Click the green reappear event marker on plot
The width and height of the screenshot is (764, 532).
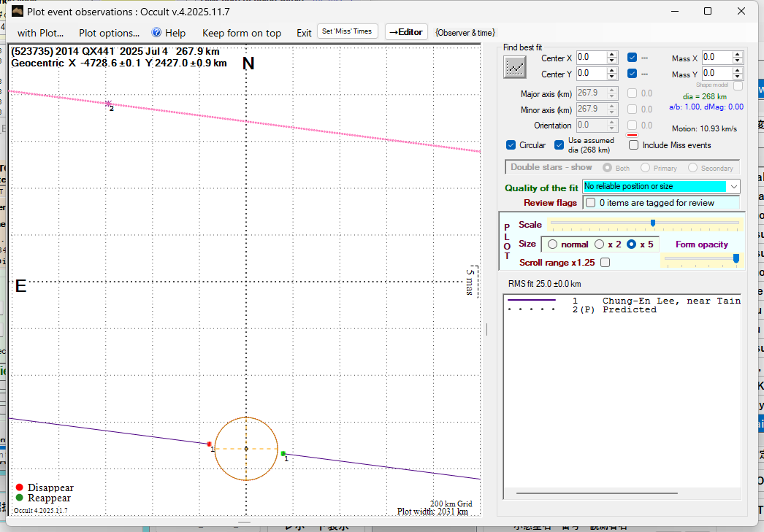283,453
